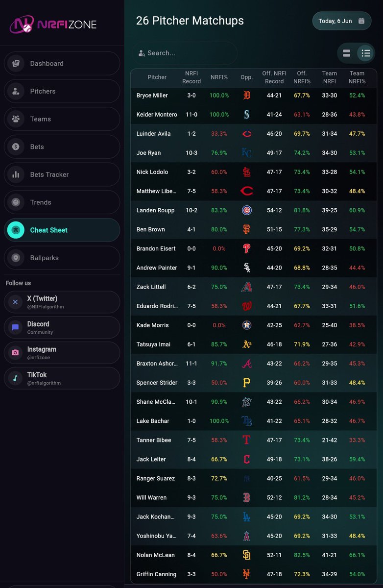This screenshot has height=588, width=383.
Task: Sort by Team NRFI column header
Action: [330, 77]
